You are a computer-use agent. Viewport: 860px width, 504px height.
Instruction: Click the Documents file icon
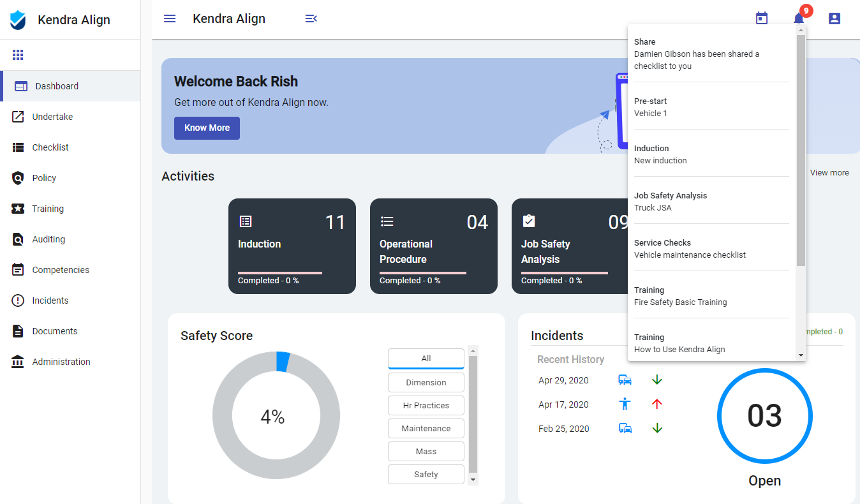point(18,331)
